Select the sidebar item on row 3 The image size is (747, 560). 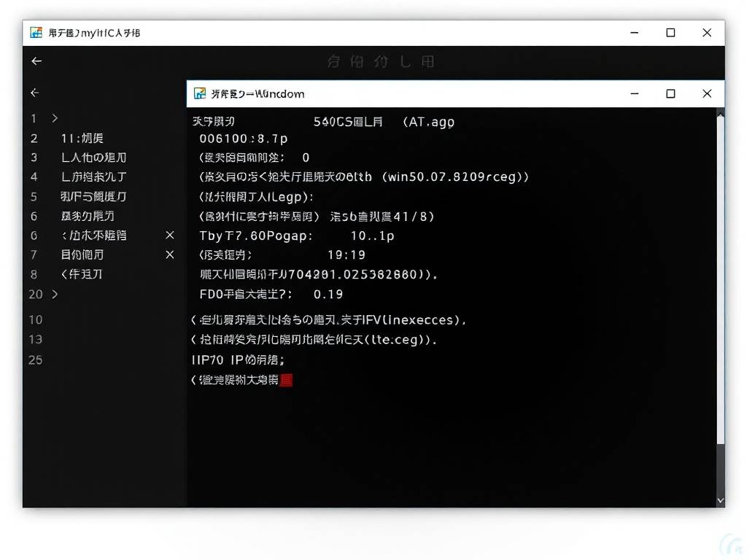click(94, 157)
